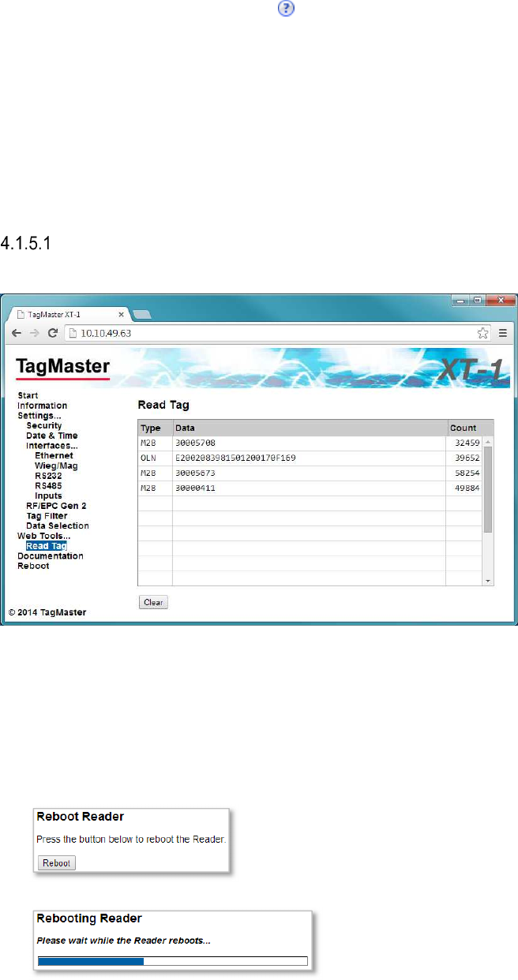Bookmark this page with the star icon

482,333
